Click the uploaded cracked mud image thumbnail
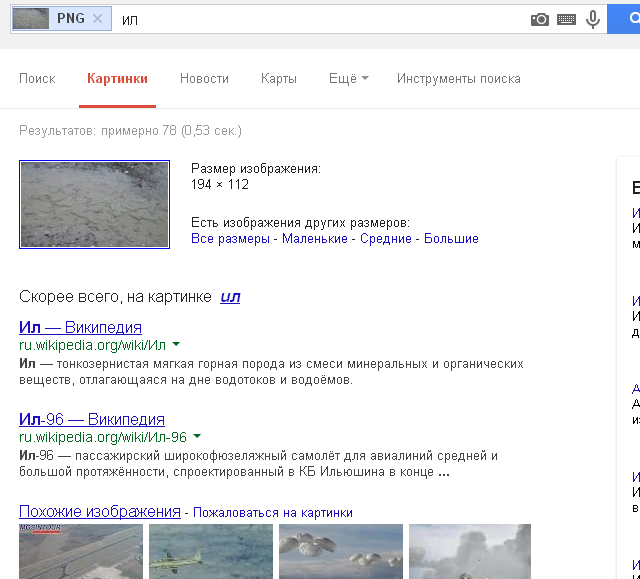This screenshot has width=640, height=579. tap(95, 204)
